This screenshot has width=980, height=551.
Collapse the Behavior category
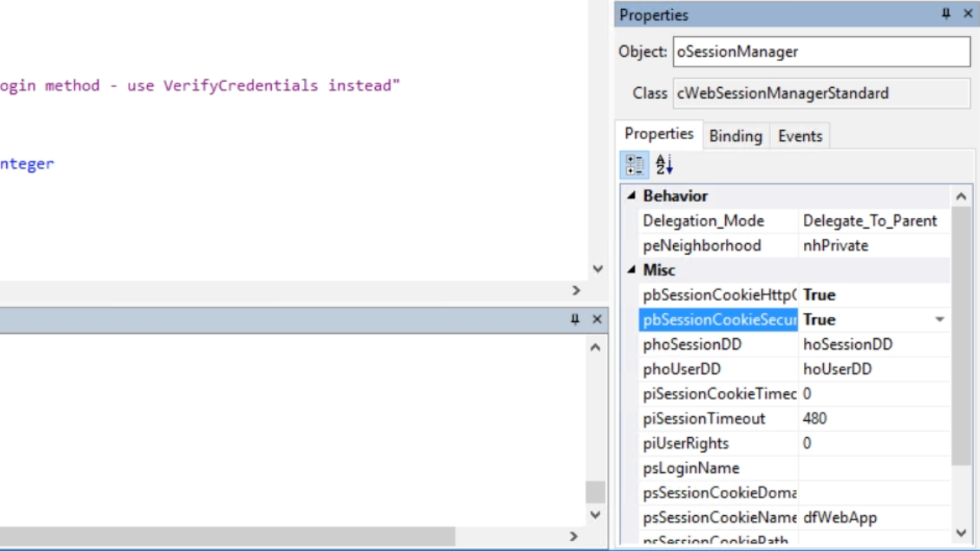tap(632, 196)
